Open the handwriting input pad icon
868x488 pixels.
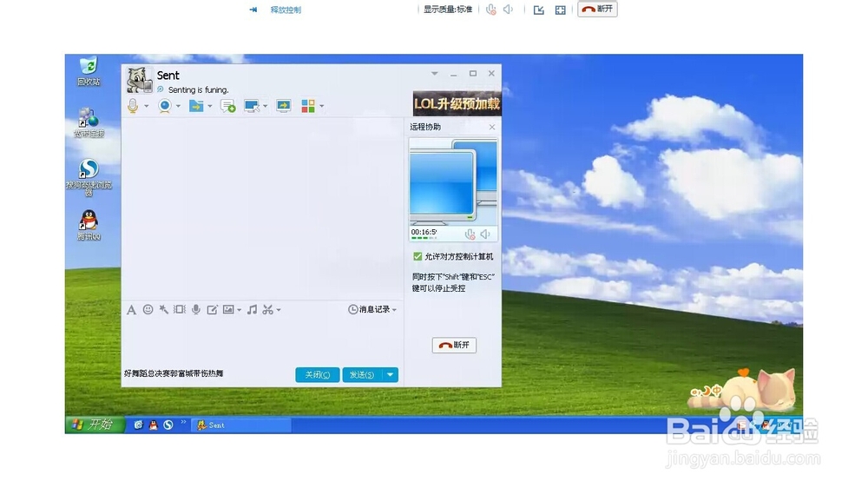(x=212, y=310)
